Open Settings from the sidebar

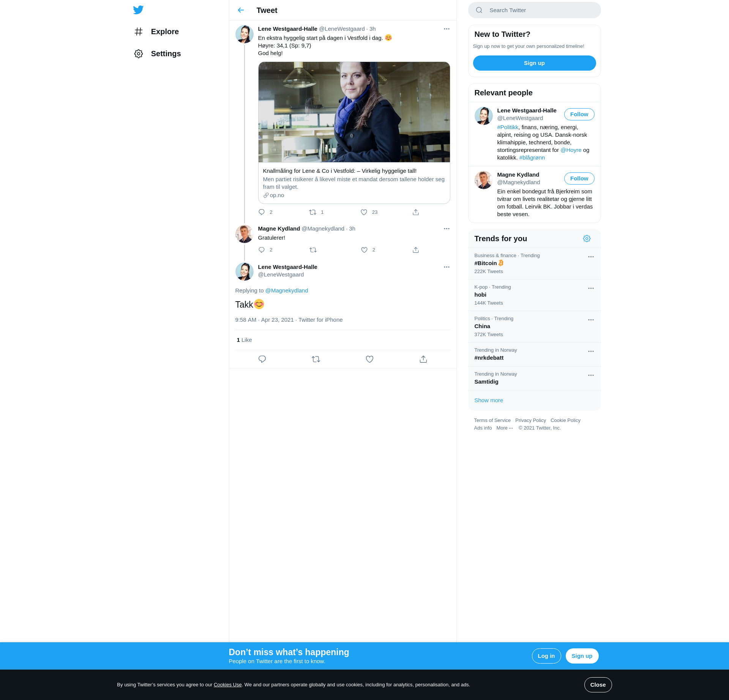click(158, 54)
